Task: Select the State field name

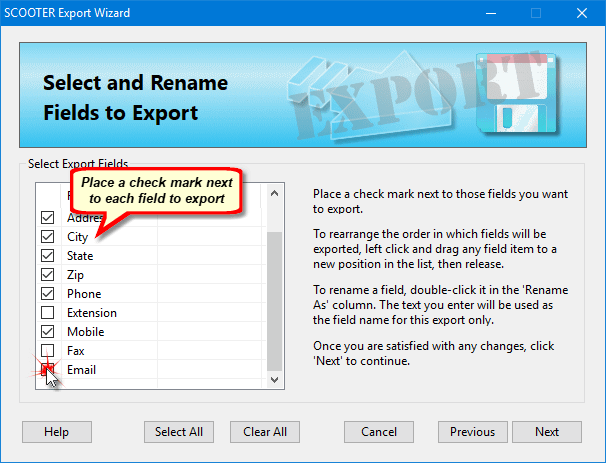Action: (80, 256)
